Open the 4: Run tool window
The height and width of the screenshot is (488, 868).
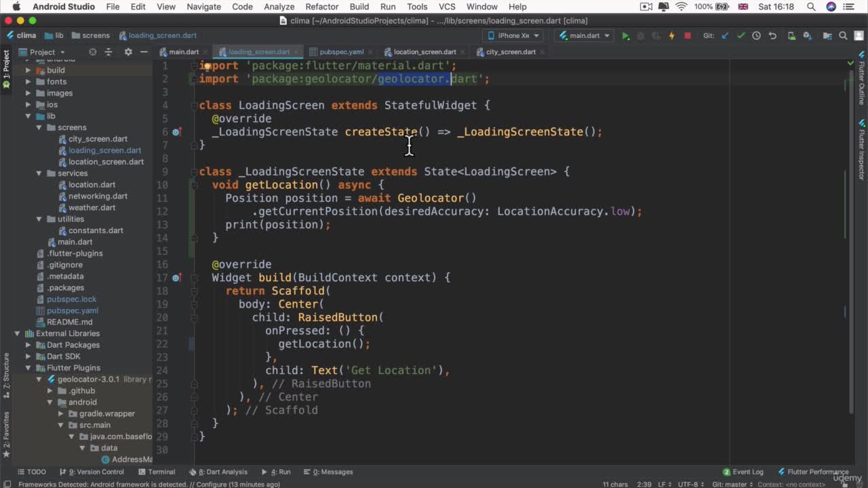[276, 472]
